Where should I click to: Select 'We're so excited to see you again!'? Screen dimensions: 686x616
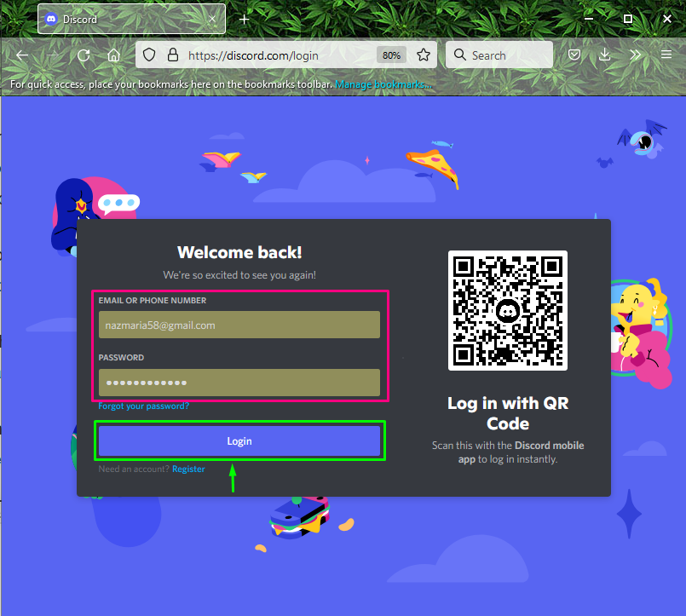tap(239, 275)
